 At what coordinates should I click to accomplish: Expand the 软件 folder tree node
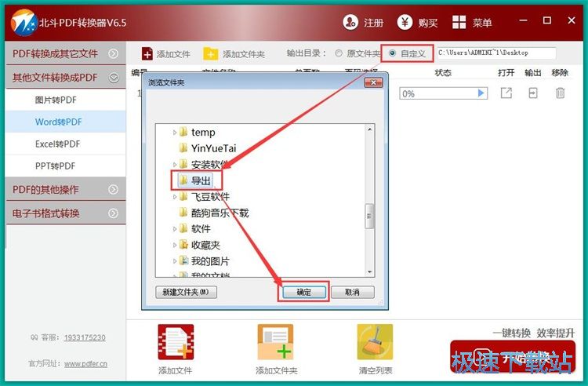click(174, 229)
